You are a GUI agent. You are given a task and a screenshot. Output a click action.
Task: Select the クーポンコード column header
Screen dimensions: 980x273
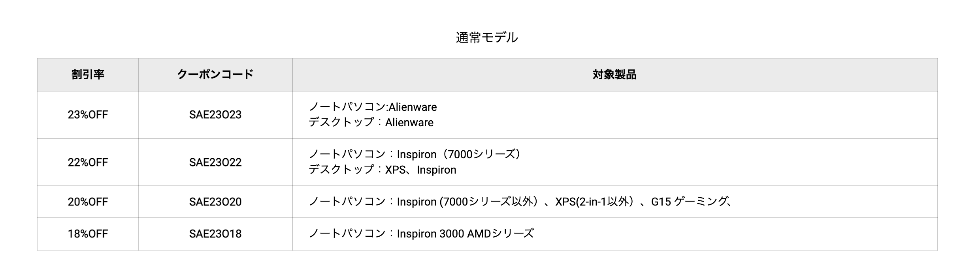click(215, 75)
